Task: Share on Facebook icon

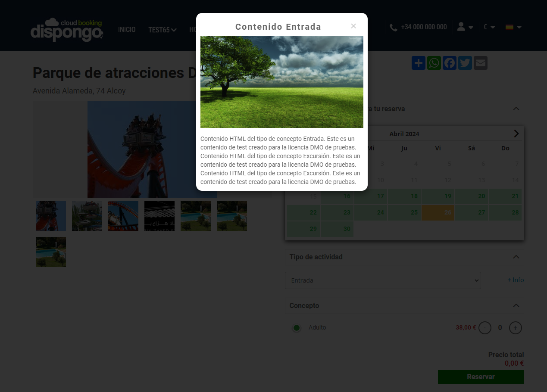Action: 450,63
